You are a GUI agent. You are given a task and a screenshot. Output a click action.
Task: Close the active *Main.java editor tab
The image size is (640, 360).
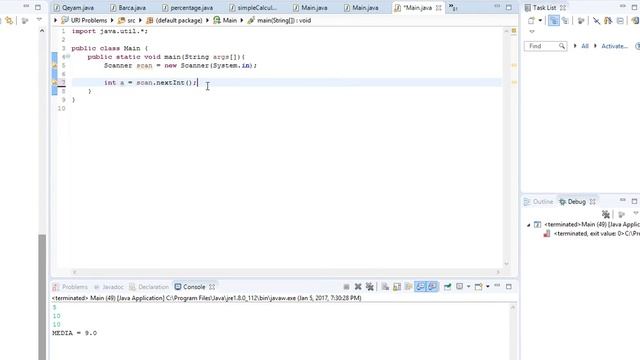point(439,8)
